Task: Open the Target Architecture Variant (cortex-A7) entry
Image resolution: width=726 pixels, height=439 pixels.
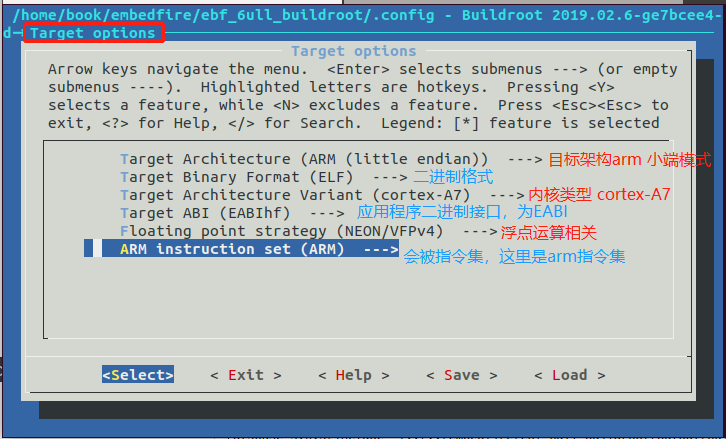Action: [x=322, y=195]
